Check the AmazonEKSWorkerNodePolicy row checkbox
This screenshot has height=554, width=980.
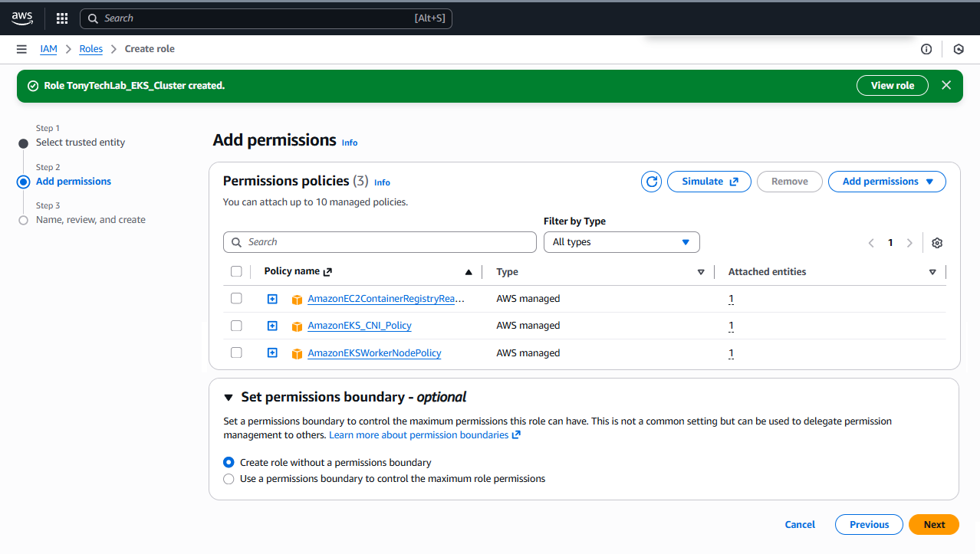click(x=236, y=352)
